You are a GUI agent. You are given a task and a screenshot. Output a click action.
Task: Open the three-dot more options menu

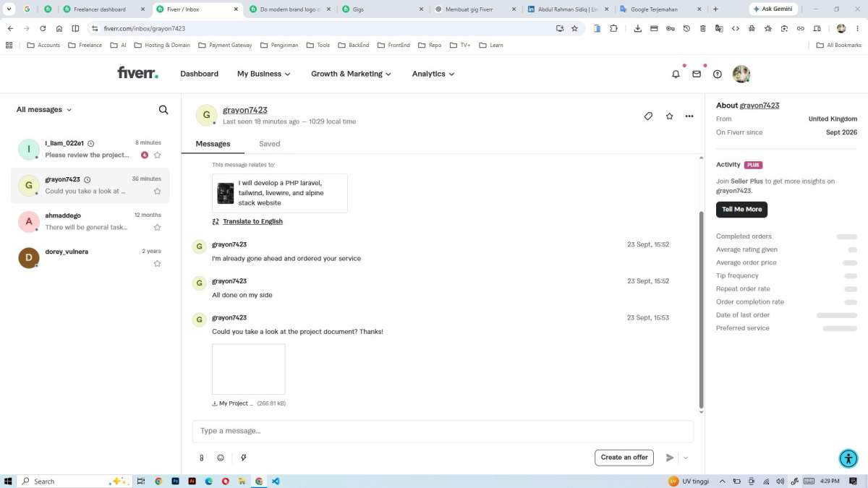pyautogui.click(x=689, y=116)
